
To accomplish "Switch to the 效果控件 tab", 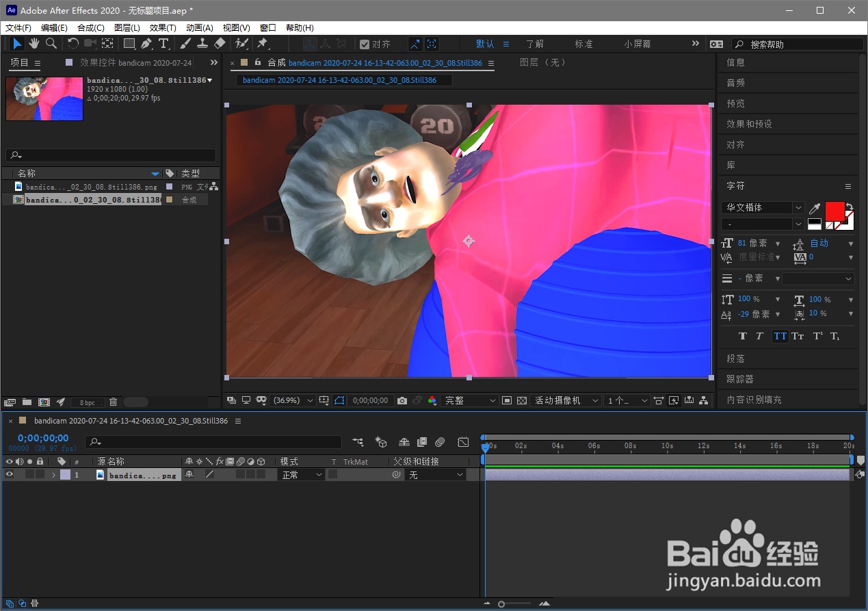I will pyautogui.click(x=135, y=62).
